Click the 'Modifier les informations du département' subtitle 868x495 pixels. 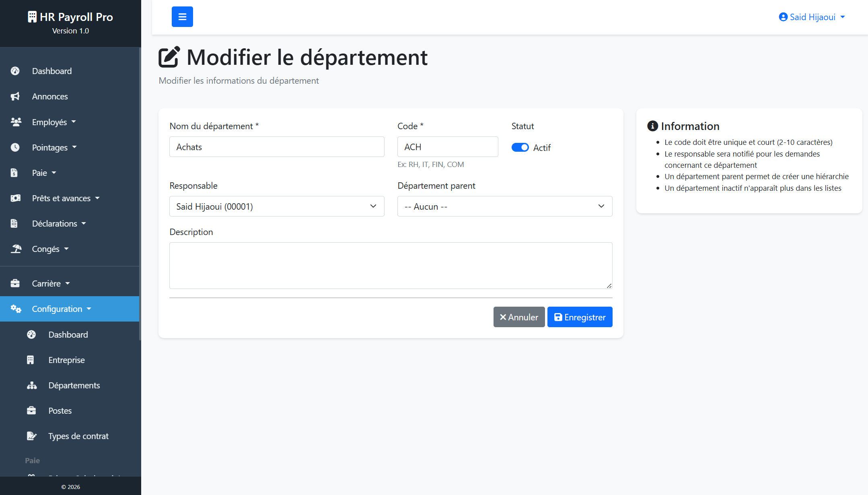pos(239,80)
